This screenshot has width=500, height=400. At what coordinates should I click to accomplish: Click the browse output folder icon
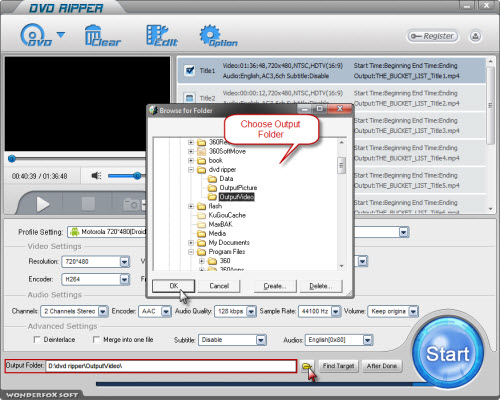click(307, 366)
